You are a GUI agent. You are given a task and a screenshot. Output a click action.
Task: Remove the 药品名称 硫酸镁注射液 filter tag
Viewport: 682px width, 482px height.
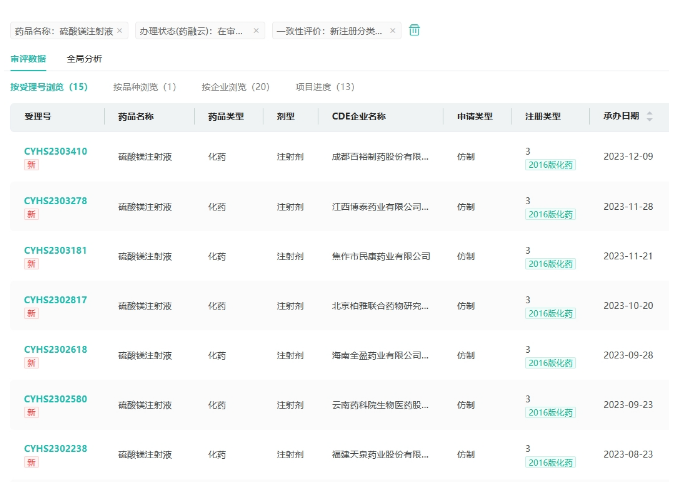coord(120,31)
